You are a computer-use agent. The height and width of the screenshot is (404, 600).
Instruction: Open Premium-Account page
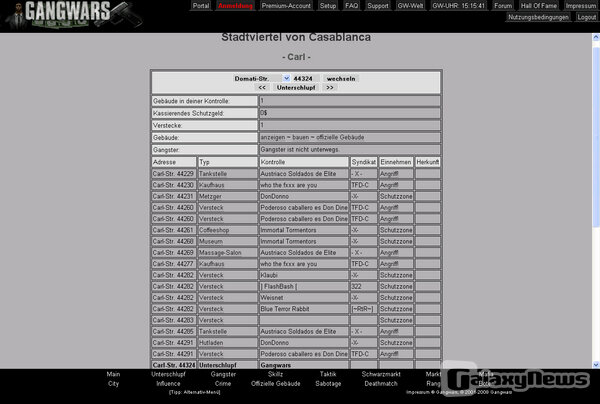[286, 6]
